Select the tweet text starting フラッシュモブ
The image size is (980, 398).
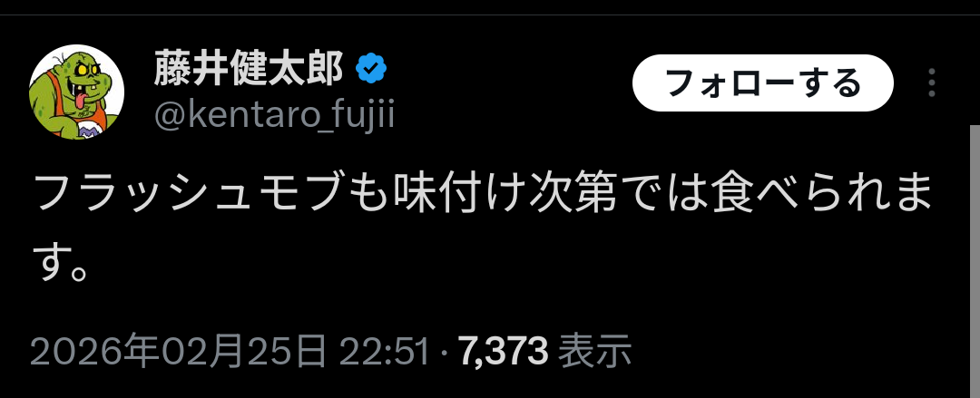coord(481,230)
